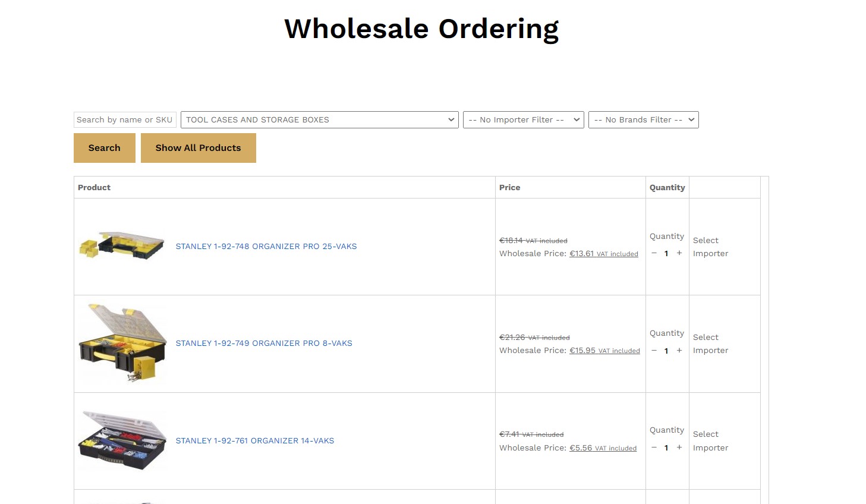Focus the Search by name or SKU field

pyautogui.click(x=125, y=119)
